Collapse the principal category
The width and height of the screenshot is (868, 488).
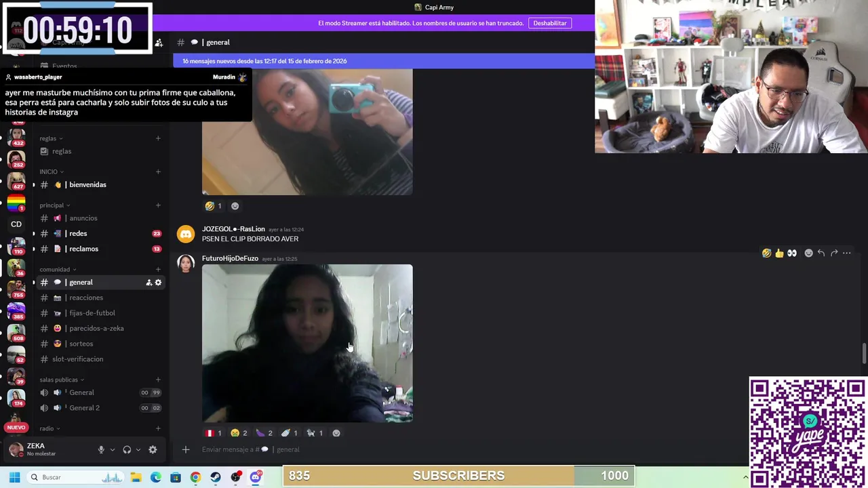click(54, 205)
